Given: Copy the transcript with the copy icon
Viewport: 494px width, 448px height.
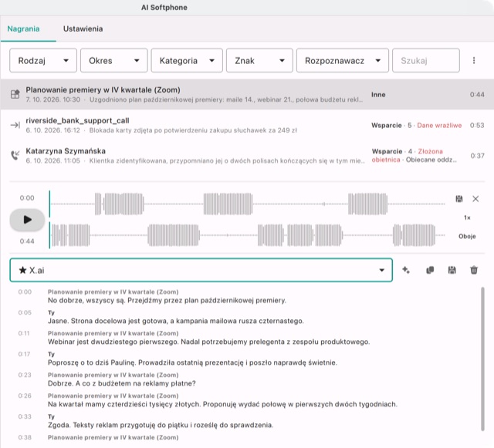Looking at the screenshot, I should 430,270.
